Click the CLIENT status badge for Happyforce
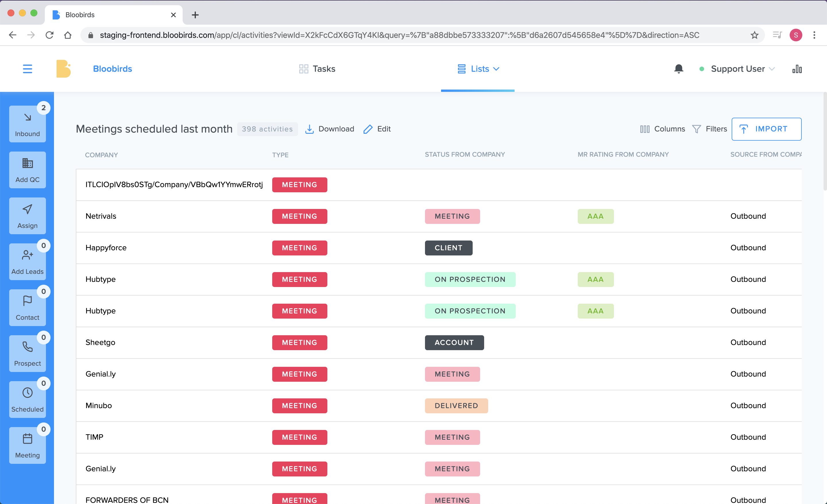The height and width of the screenshot is (504, 827). [449, 248]
